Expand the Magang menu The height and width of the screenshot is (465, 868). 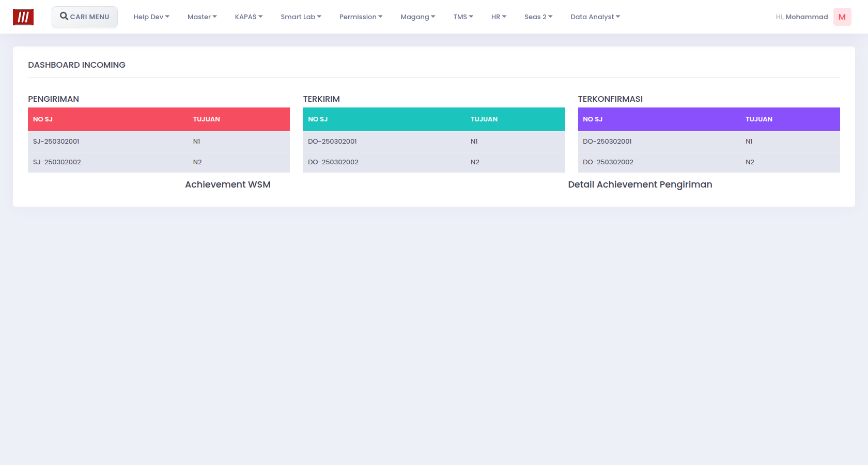point(417,17)
